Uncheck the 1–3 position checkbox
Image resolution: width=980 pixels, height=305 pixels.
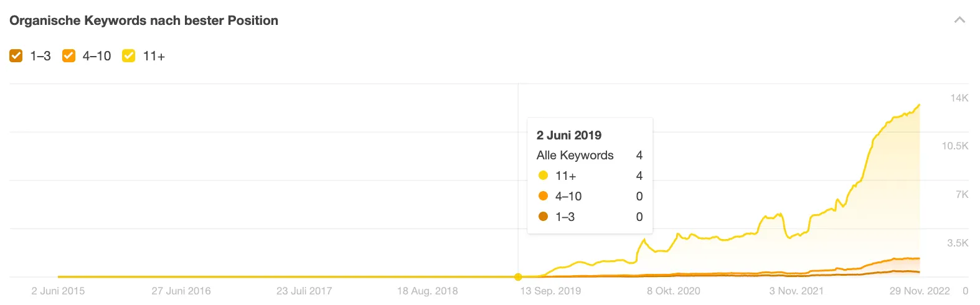click(16, 56)
